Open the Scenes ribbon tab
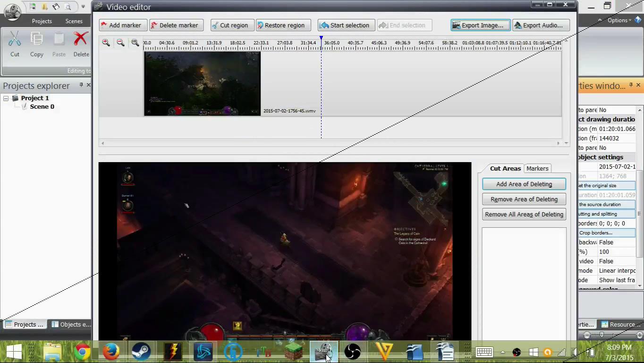The image size is (644, 363). coord(74,21)
